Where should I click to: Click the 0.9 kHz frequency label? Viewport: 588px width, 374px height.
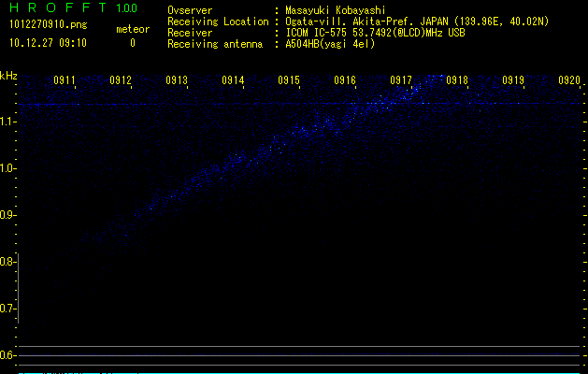(x=7, y=215)
